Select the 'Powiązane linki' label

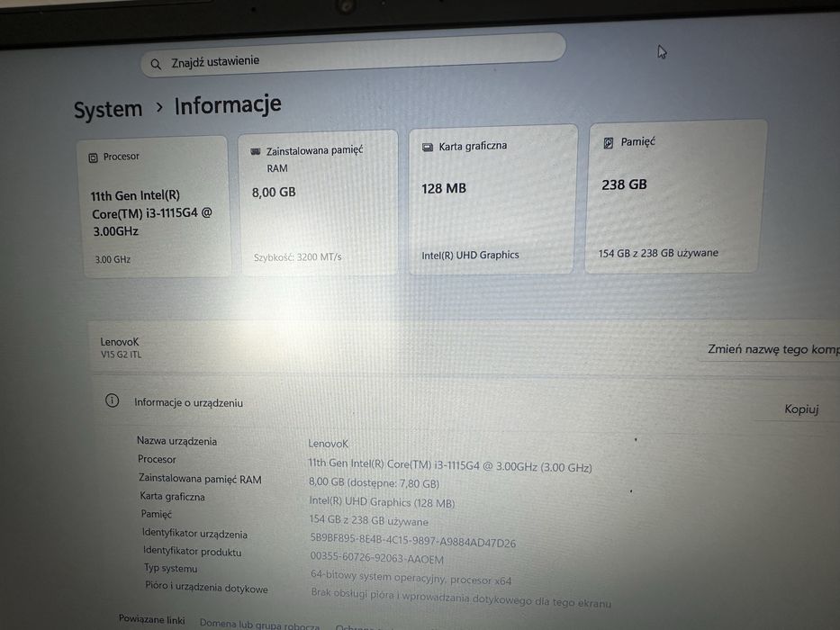click(151, 619)
